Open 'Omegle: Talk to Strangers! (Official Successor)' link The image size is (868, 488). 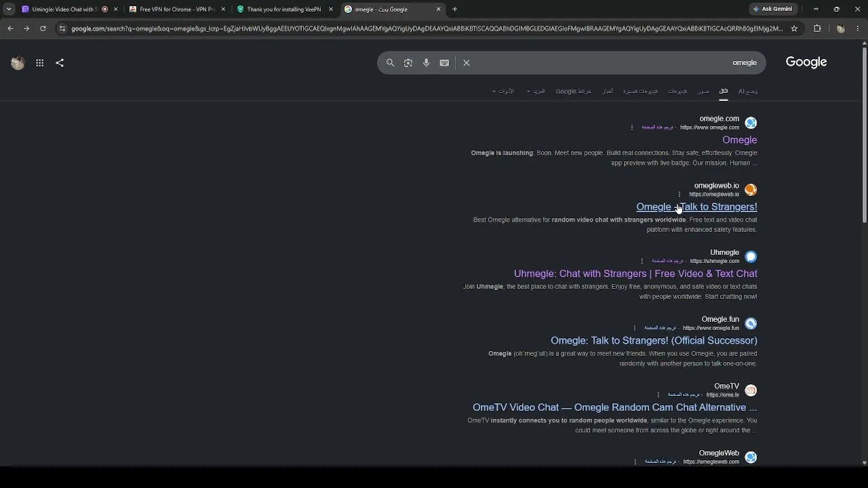tap(654, 341)
